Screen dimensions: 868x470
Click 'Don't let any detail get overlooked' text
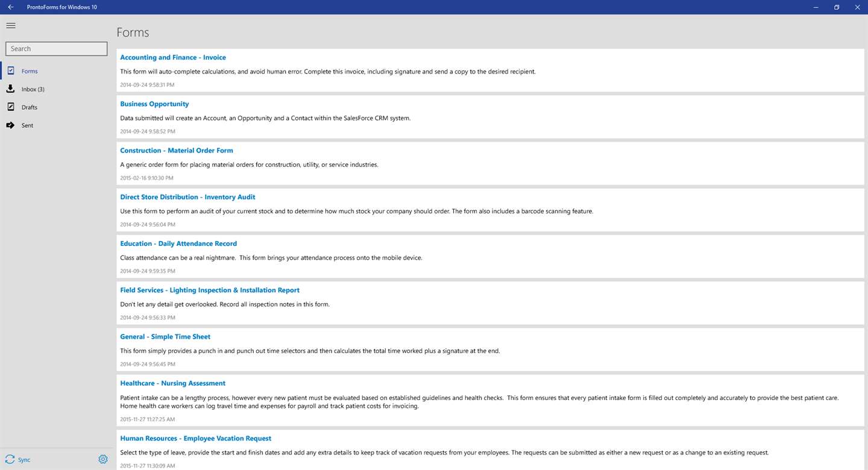click(x=225, y=304)
